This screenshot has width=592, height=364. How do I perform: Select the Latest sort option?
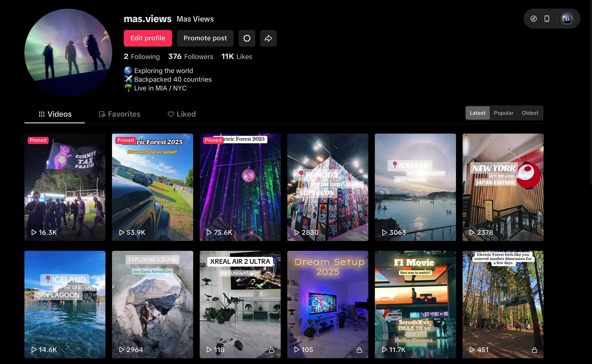click(477, 113)
